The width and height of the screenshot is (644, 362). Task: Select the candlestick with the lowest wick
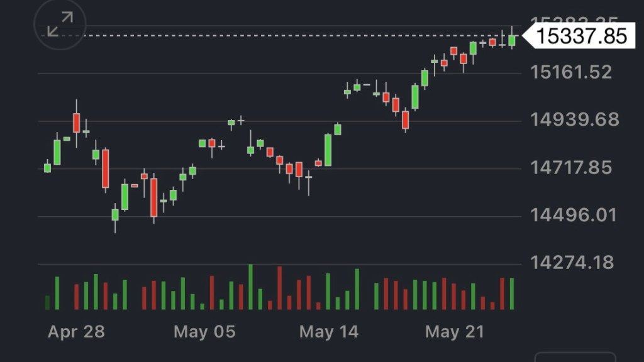115,215
